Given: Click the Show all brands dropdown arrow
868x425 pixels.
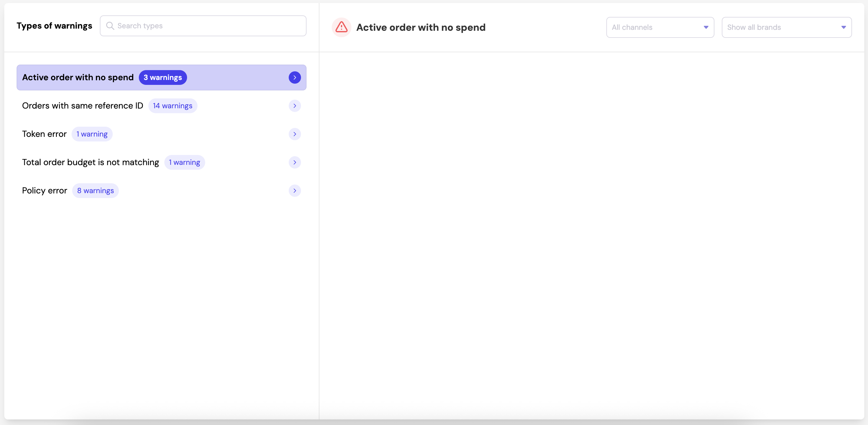Looking at the screenshot, I should (843, 27).
